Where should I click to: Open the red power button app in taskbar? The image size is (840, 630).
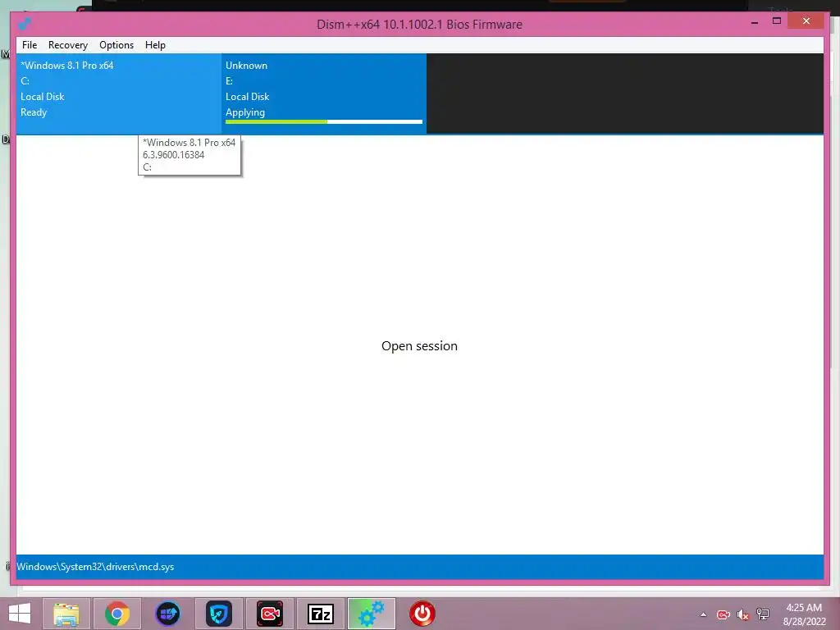click(422, 614)
